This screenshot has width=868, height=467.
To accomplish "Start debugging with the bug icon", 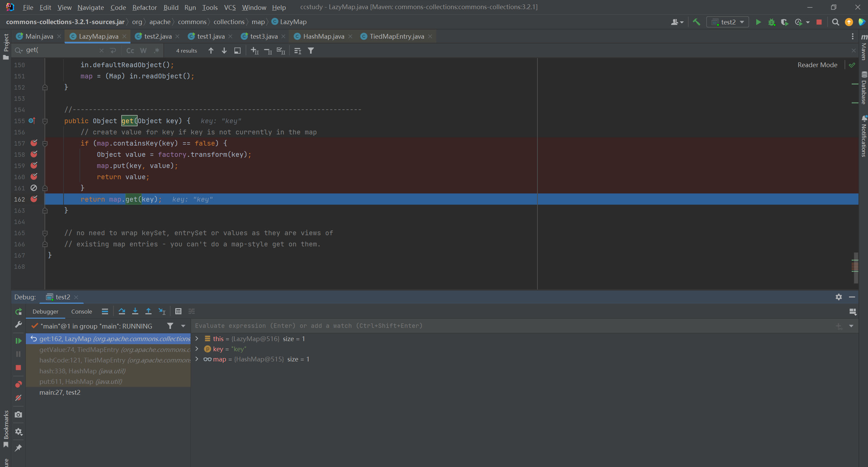I will tap(772, 22).
